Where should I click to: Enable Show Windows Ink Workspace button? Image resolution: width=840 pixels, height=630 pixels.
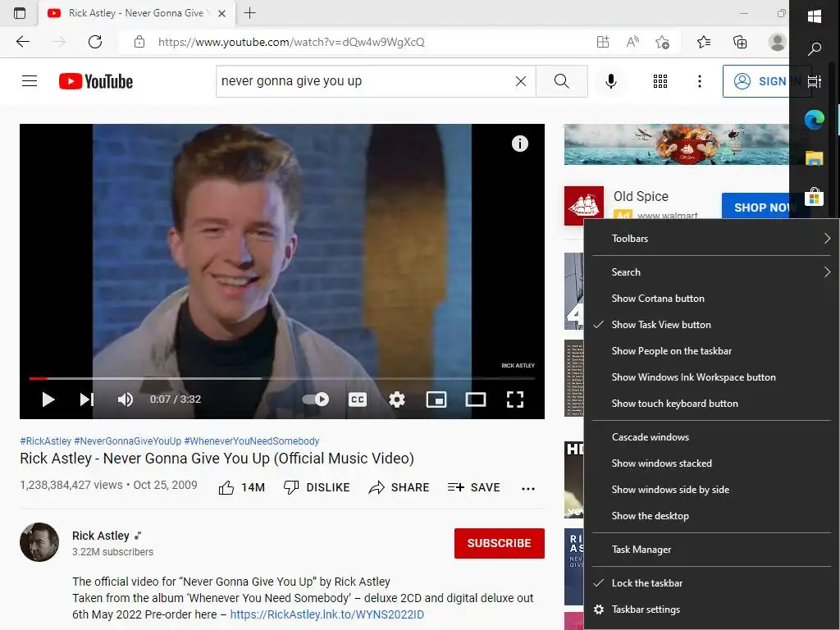712,377
